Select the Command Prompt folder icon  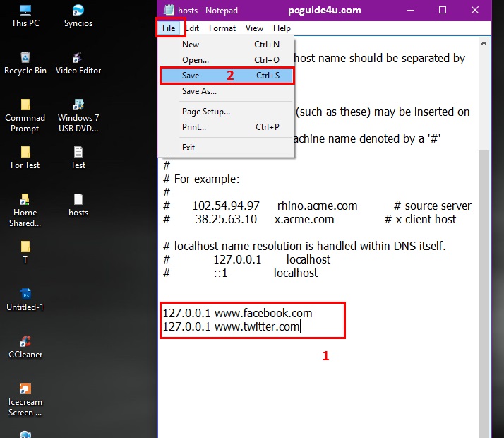tap(25, 105)
